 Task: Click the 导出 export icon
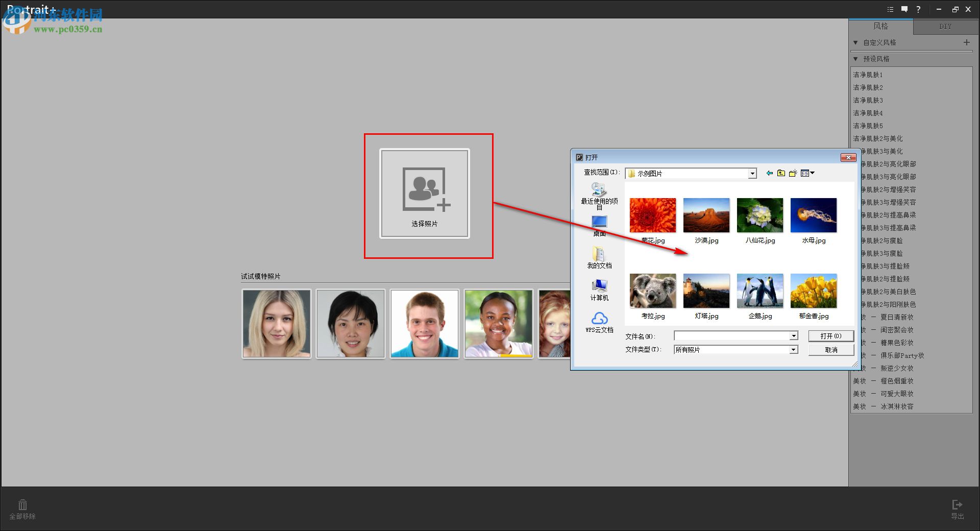click(957, 505)
